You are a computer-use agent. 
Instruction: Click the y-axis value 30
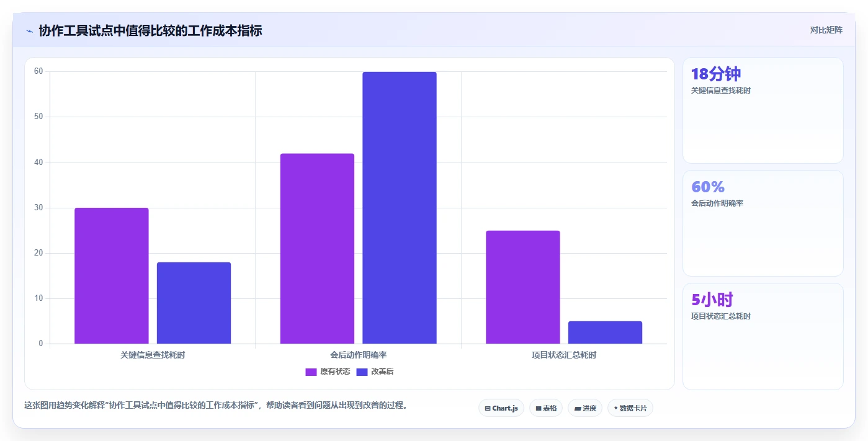coord(38,208)
